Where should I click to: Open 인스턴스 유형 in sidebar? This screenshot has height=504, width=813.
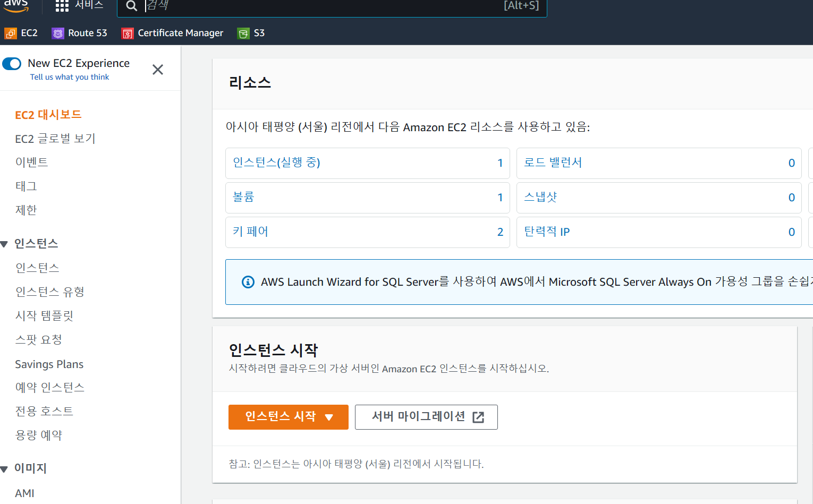50,292
